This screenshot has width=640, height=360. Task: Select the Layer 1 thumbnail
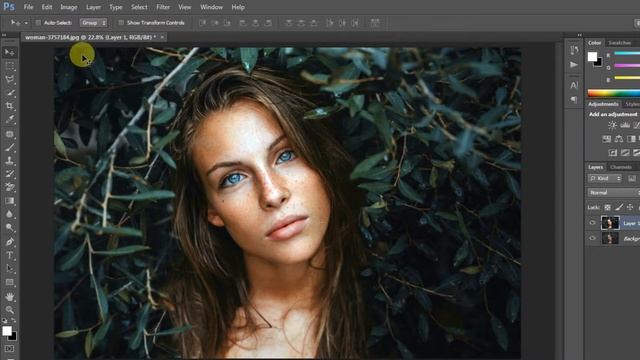coord(610,223)
